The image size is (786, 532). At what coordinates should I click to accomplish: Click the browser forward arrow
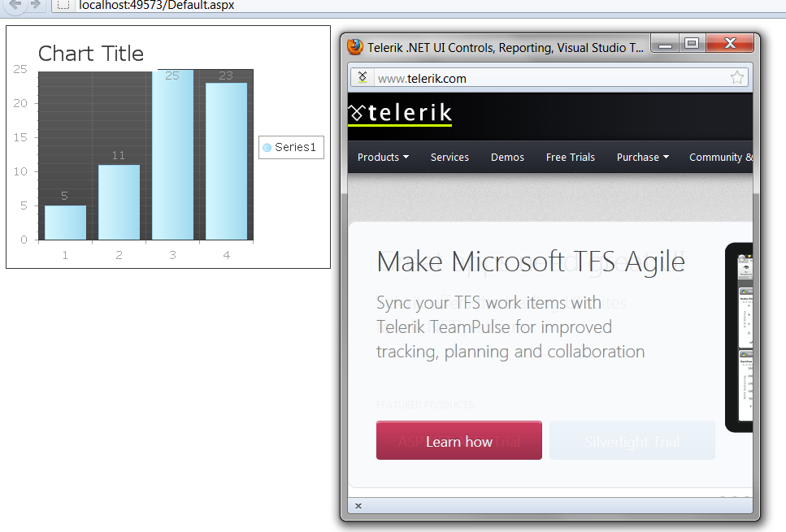[x=35, y=5]
